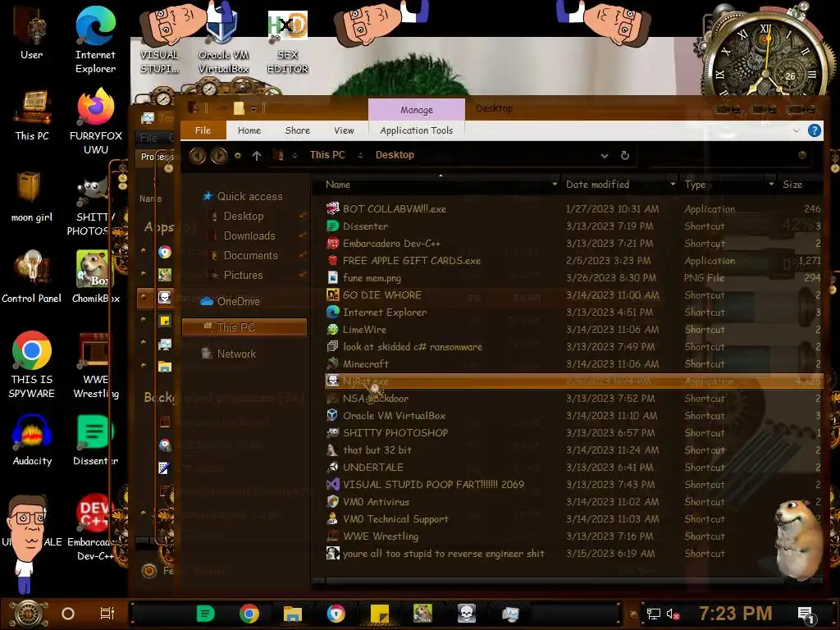Refresh the Desktop folder view
The image size is (840, 630).
click(x=624, y=155)
